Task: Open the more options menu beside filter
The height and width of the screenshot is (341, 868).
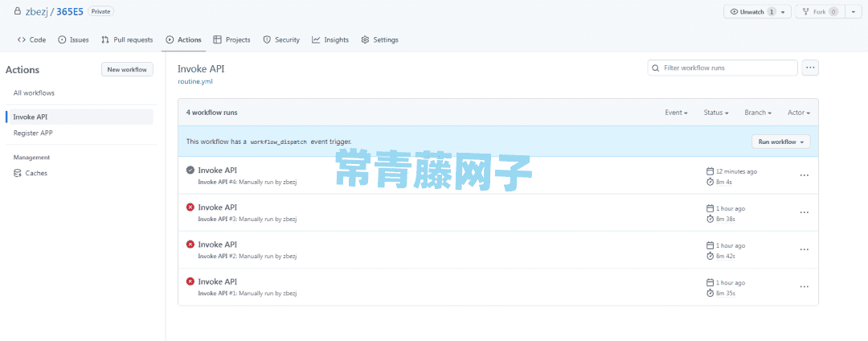Action: [x=810, y=68]
